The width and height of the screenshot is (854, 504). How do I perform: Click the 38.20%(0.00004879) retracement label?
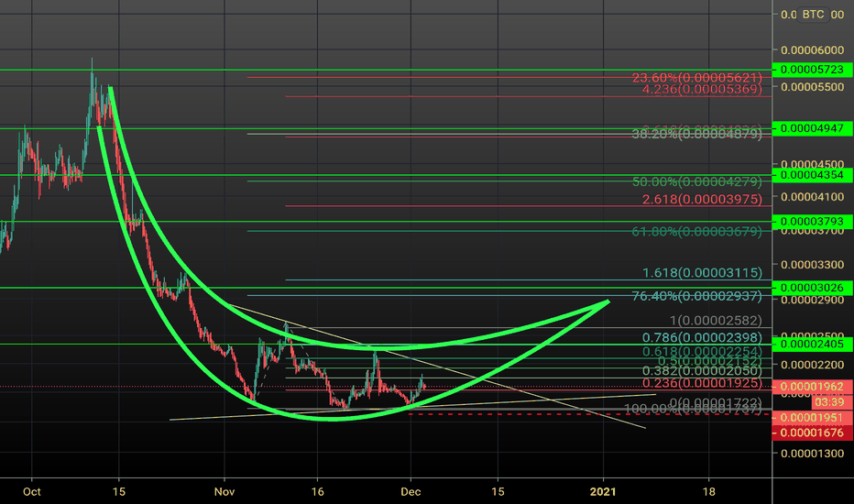697,134
